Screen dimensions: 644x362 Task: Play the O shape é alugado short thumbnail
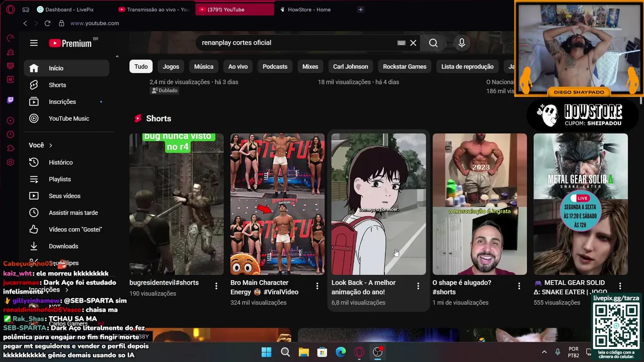(x=479, y=204)
